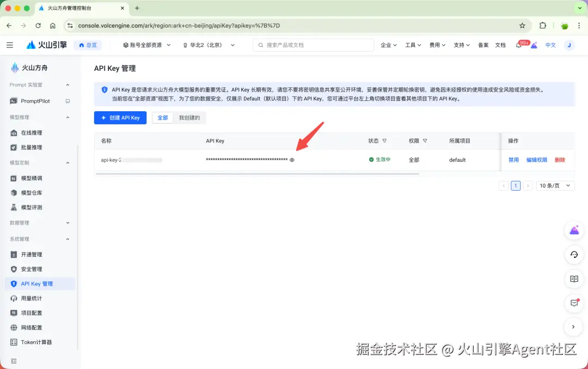The image size is (588, 369).
Task: Go to 总览 overview
Action: pyautogui.click(x=88, y=45)
